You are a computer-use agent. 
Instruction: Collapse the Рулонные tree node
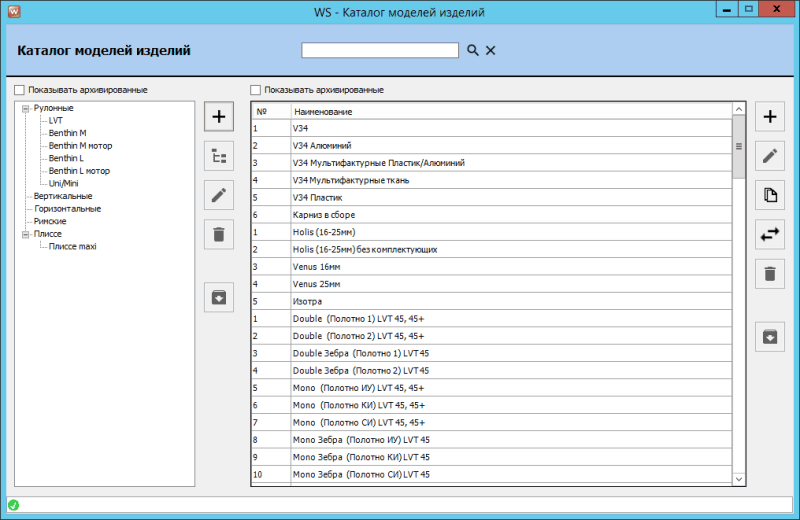25,108
